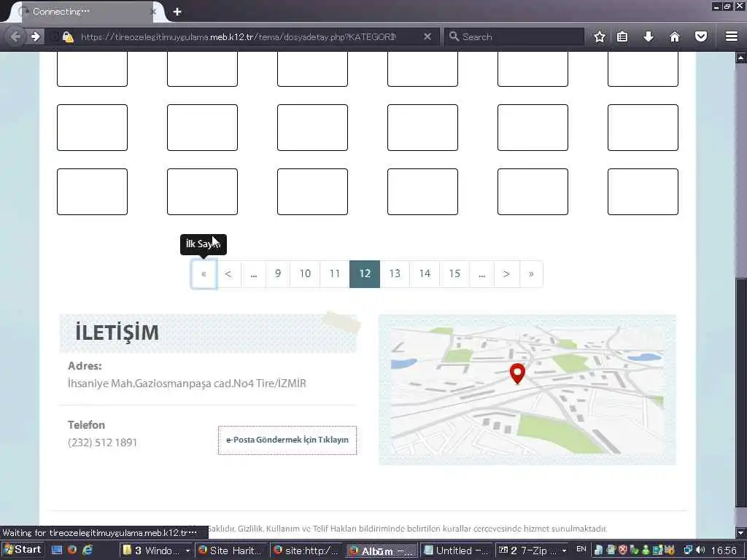
Task: Go back with the browser back arrow
Action: [15, 36]
